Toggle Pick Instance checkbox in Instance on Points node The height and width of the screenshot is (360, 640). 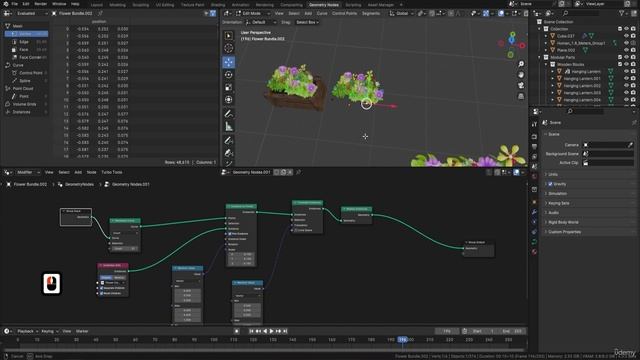229,234
